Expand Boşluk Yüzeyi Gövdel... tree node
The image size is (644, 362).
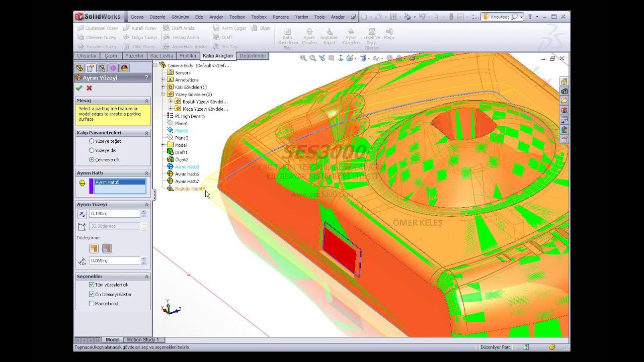171,102
